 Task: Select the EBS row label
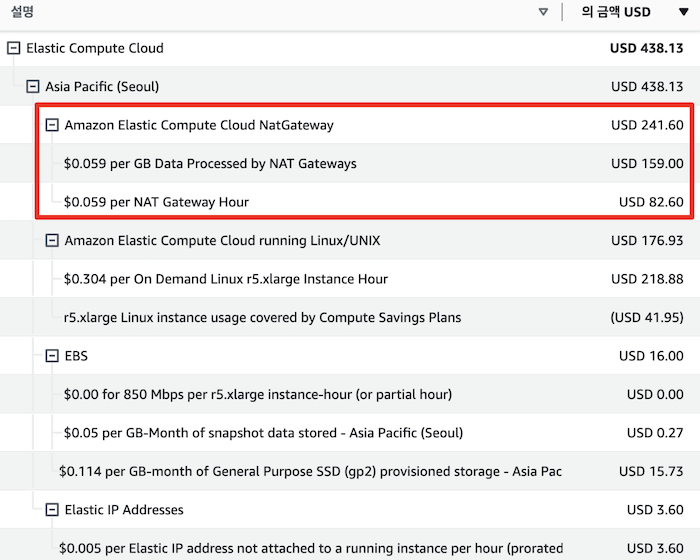pyautogui.click(x=76, y=356)
